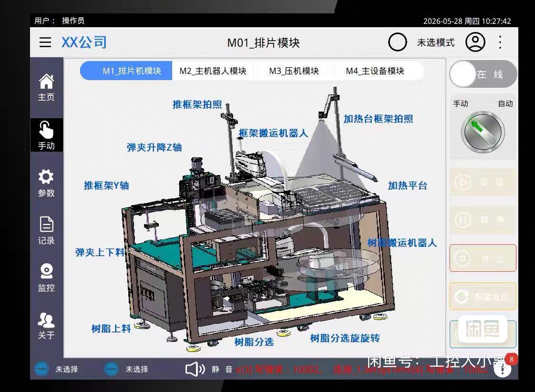This screenshot has height=392, width=535.
Task: Click the 操作员 user name in top bar
Action: pyautogui.click(x=73, y=21)
